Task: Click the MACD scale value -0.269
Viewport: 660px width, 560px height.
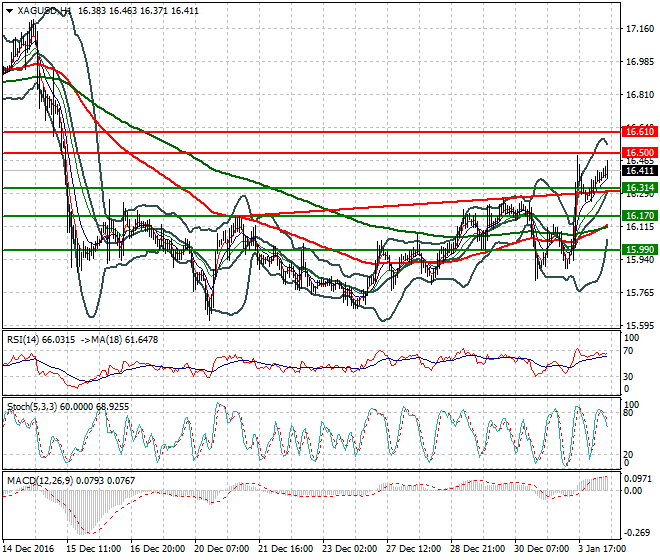Action: click(638, 533)
